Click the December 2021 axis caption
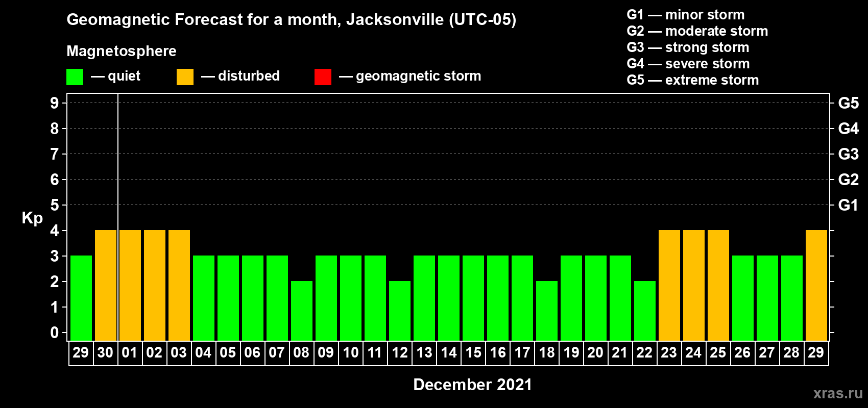Viewport: 868px width, 408px height. click(472, 385)
